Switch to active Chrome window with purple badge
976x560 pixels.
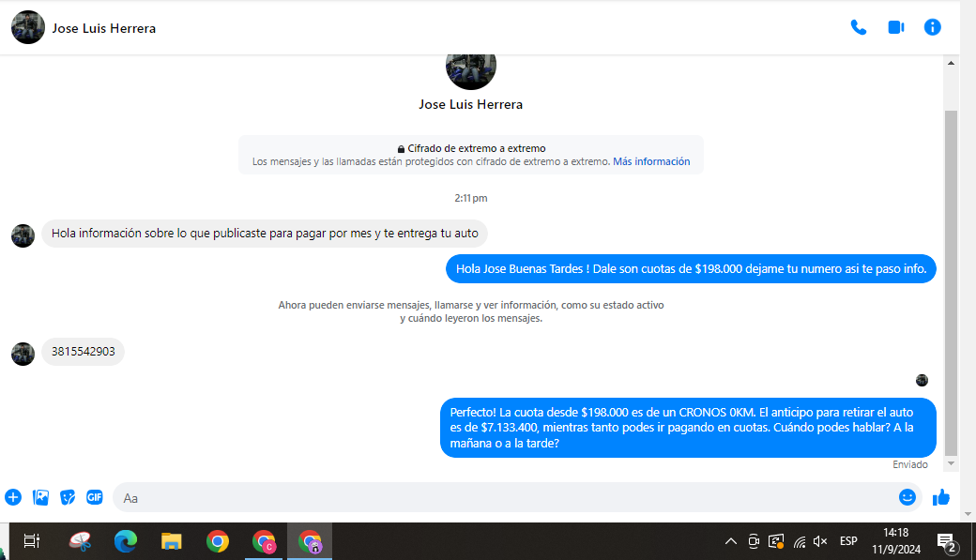click(x=310, y=541)
